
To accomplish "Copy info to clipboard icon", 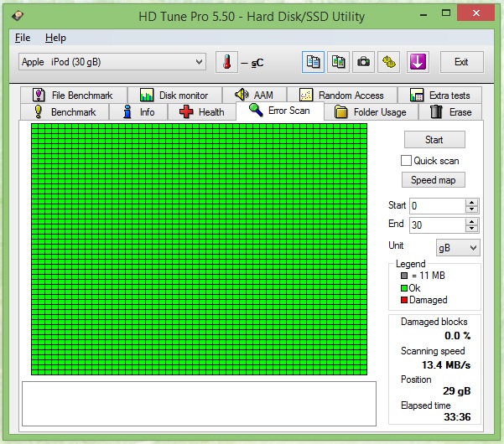I will pos(313,62).
